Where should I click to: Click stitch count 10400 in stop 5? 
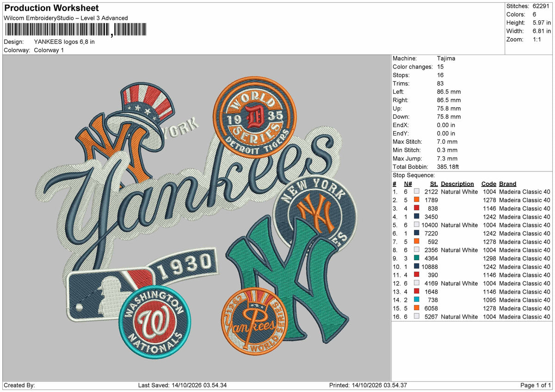pos(429,225)
